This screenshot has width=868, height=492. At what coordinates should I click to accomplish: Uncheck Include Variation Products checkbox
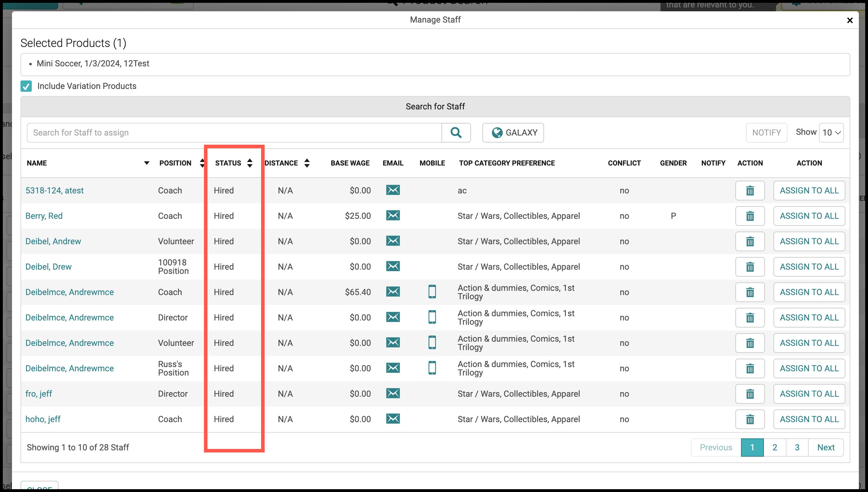click(26, 86)
